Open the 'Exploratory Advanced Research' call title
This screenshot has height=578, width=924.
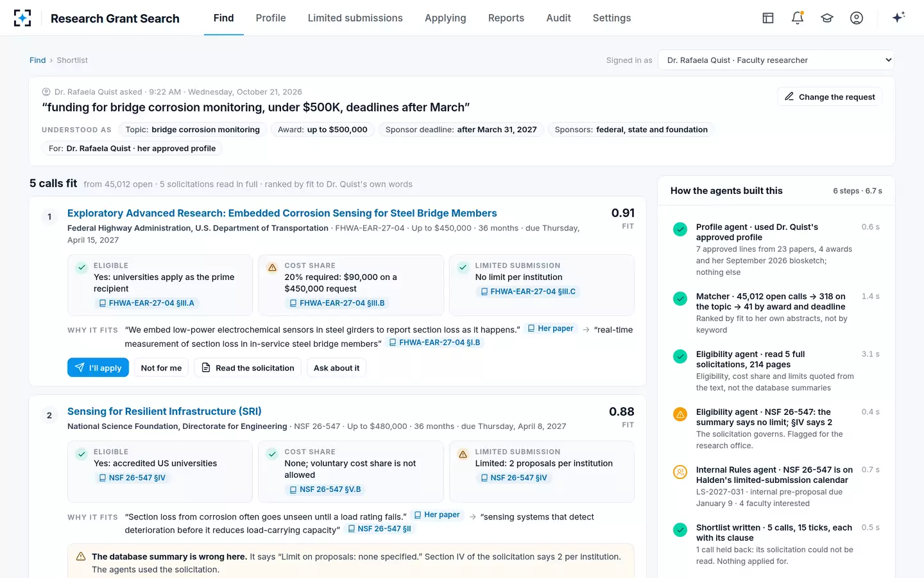pos(282,213)
